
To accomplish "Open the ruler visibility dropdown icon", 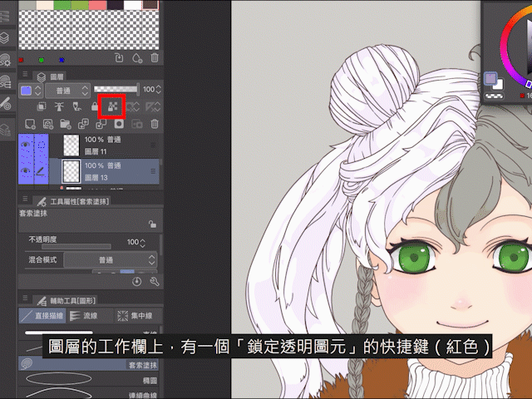I will (x=152, y=107).
